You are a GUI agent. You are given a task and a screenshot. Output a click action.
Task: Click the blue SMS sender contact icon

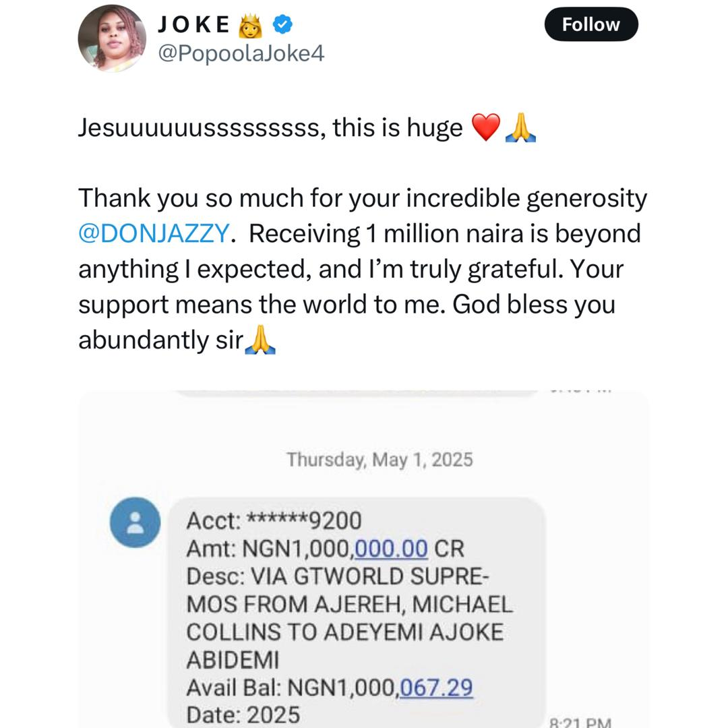[x=135, y=522]
